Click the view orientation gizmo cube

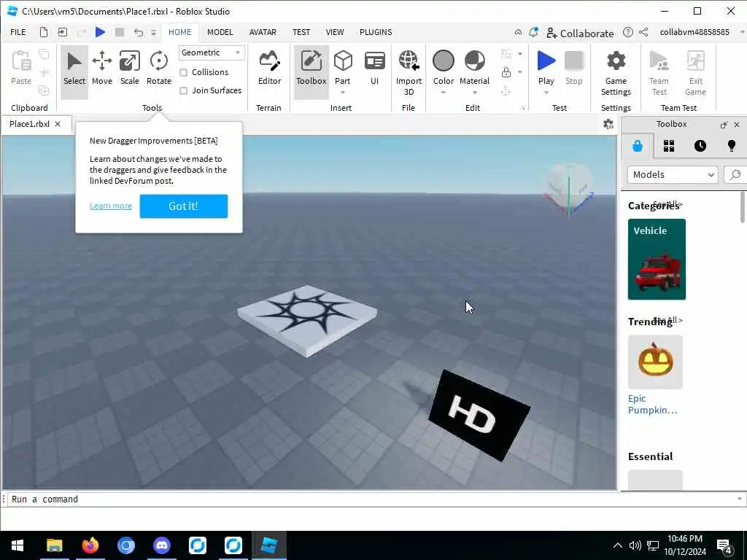point(569,189)
